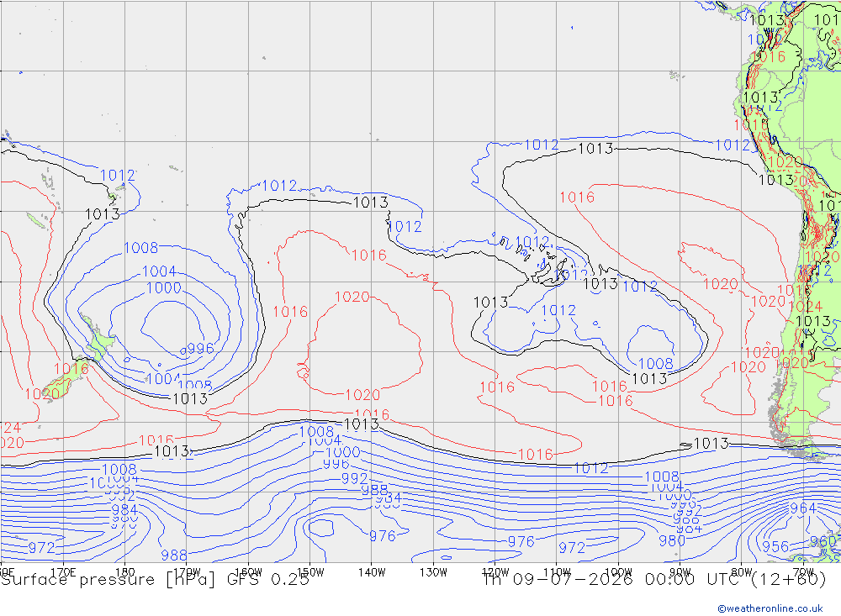Screen dimensions: 841x616
Task: Open the weatheronline.co.uk copyright link
Action: point(770,608)
